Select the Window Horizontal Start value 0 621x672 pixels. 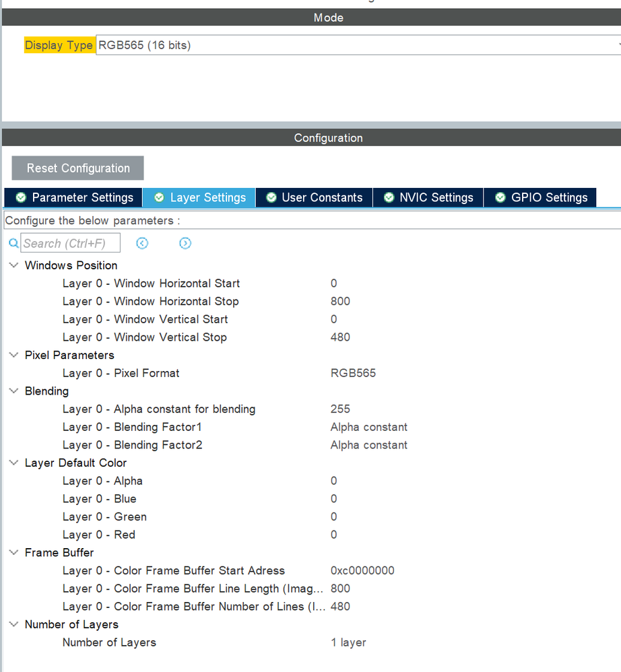point(334,283)
